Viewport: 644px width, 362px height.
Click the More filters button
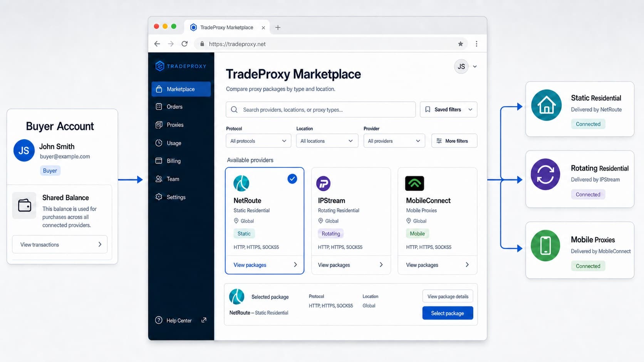(x=454, y=141)
